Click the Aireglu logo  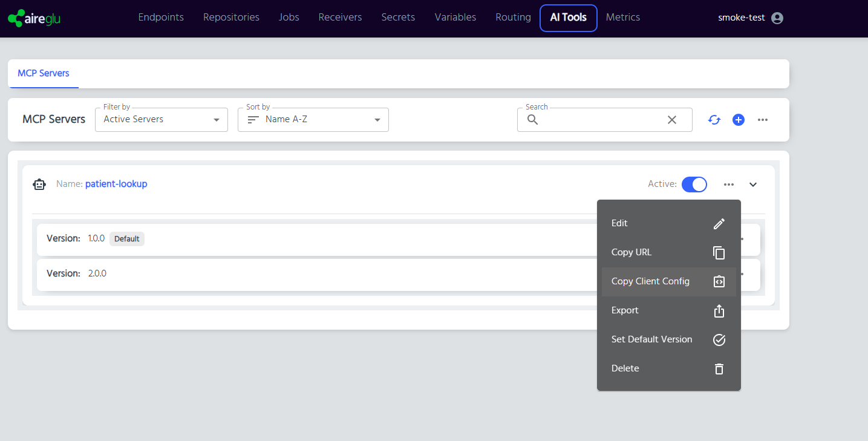click(x=34, y=18)
